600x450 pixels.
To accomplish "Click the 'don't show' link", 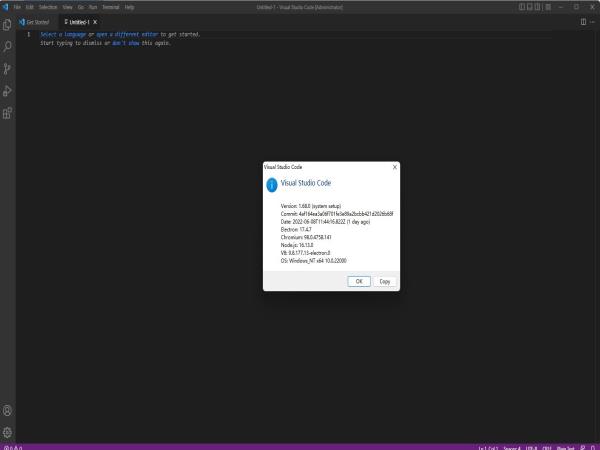I will (126, 43).
